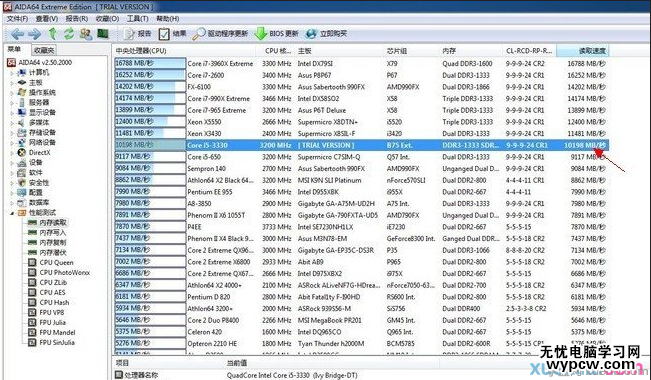This screenshot has height=380, width=651.
Task: Open the 报告 report toolbar button
Action: [138, 34]
